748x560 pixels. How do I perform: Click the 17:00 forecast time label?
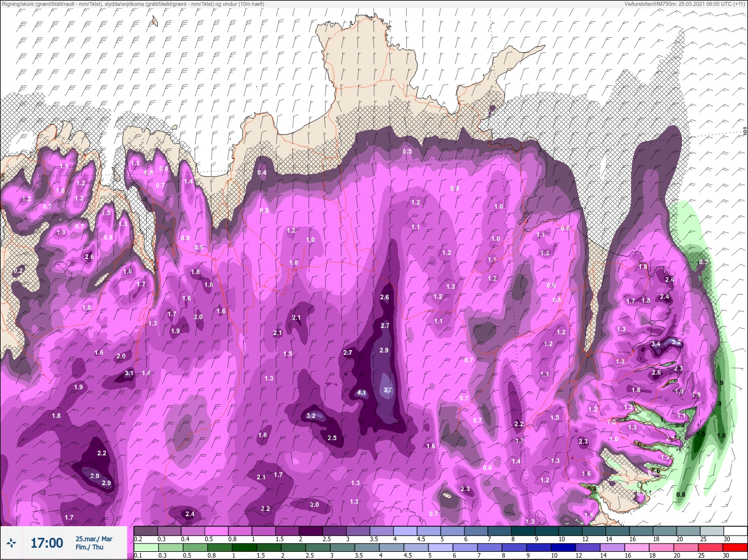click(x=47, y=543)
